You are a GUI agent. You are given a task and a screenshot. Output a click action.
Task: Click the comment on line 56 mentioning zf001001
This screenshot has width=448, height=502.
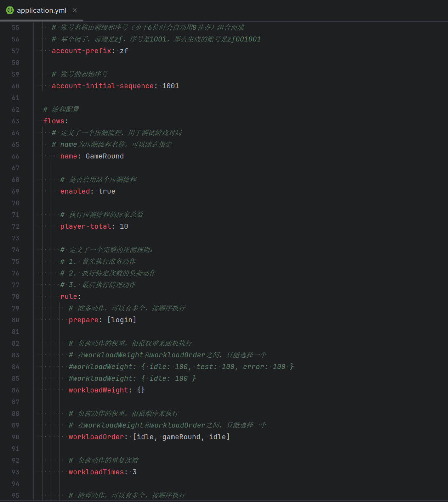tap(156, 39)
